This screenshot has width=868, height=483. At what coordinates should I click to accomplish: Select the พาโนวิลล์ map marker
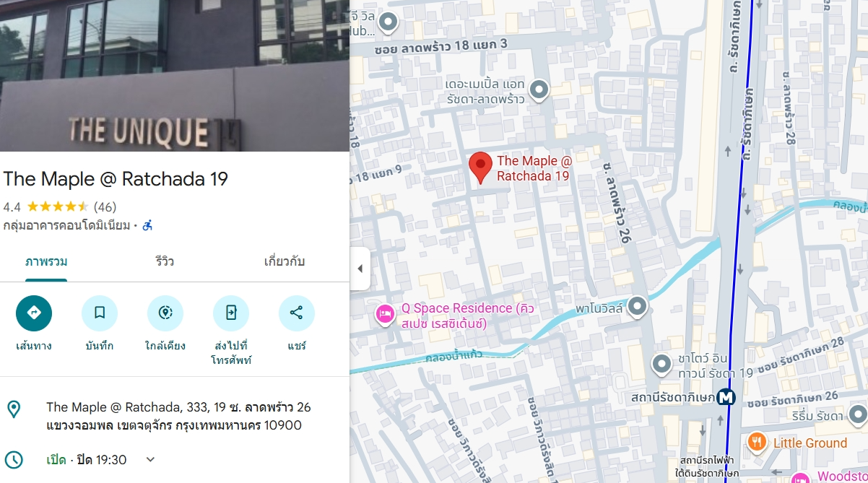click(637, 307)
